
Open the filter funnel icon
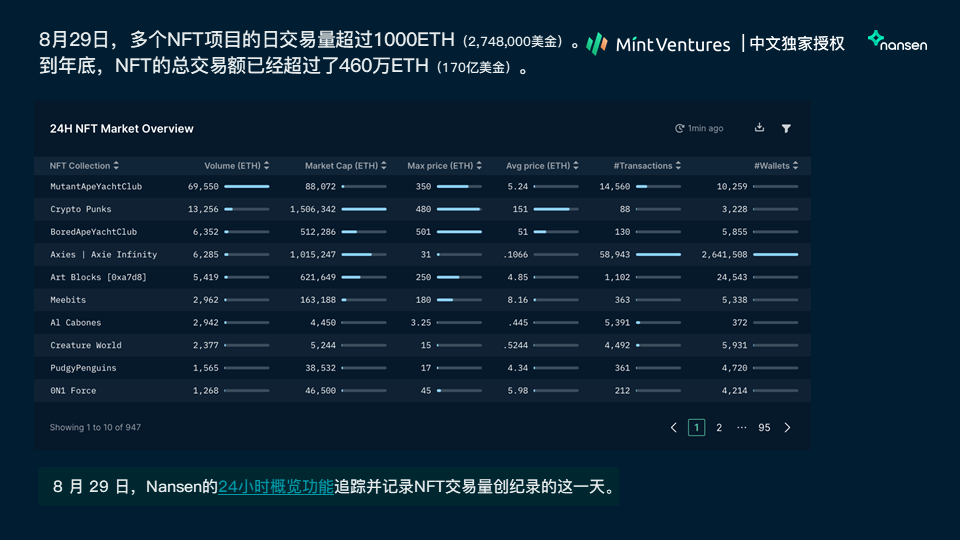(x=786, y=129)
